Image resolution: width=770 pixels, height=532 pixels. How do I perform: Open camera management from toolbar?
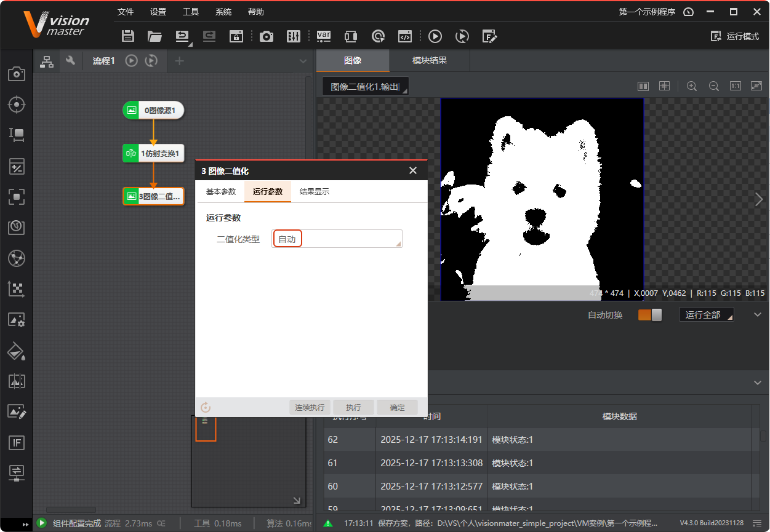click(267, 36)
